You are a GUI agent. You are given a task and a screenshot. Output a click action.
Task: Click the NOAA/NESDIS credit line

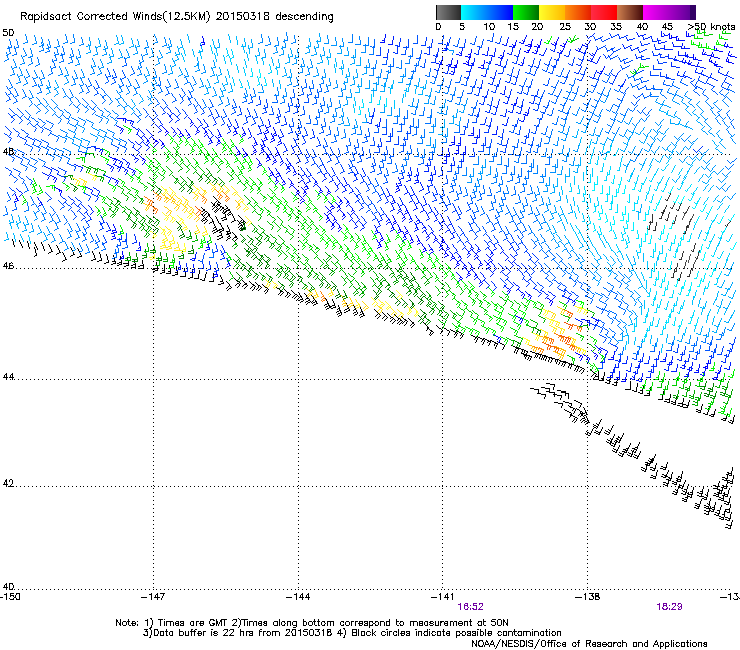click(x=589, y=644)
